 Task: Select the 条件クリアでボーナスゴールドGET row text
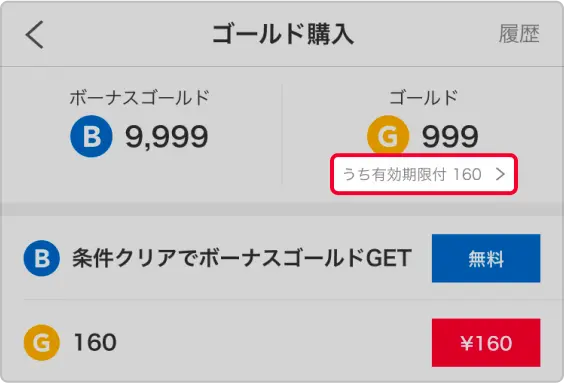point(242,258)
